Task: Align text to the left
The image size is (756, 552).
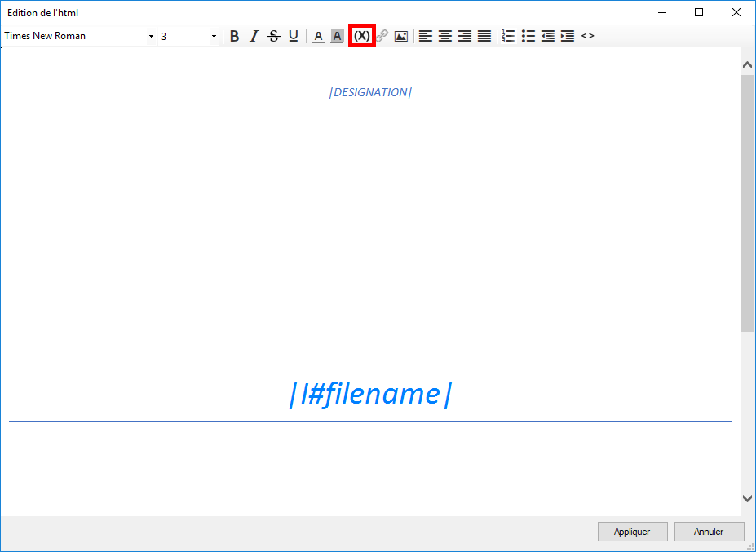Action: [426, 36]
